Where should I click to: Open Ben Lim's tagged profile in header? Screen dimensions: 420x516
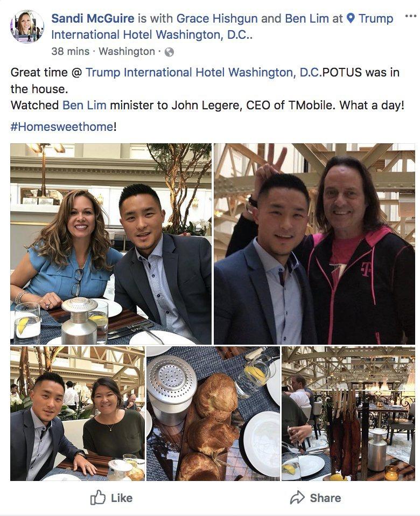[307, 18]
